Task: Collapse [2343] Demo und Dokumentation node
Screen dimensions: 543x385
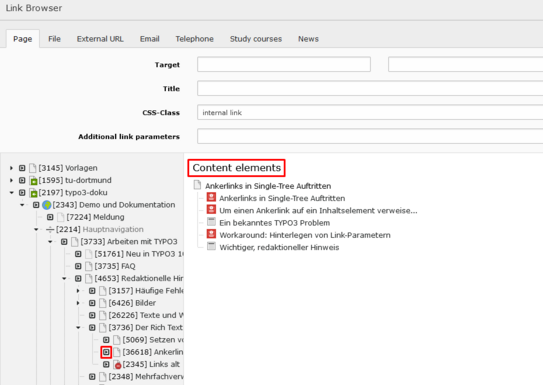Action: [x=22, y=205]
